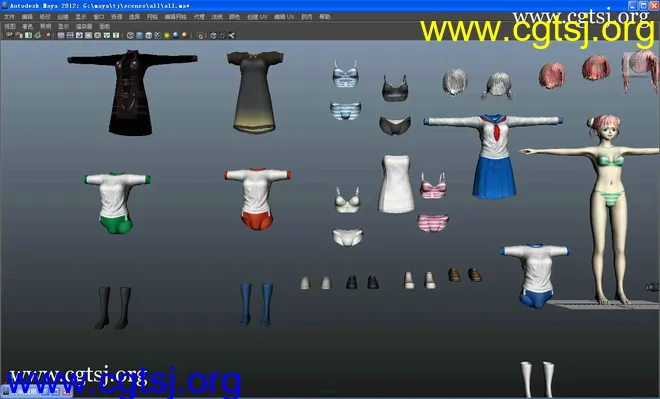660x399 pixels.
Task: Open camera attributes from panel toolbar
Action: click(19, 35)
